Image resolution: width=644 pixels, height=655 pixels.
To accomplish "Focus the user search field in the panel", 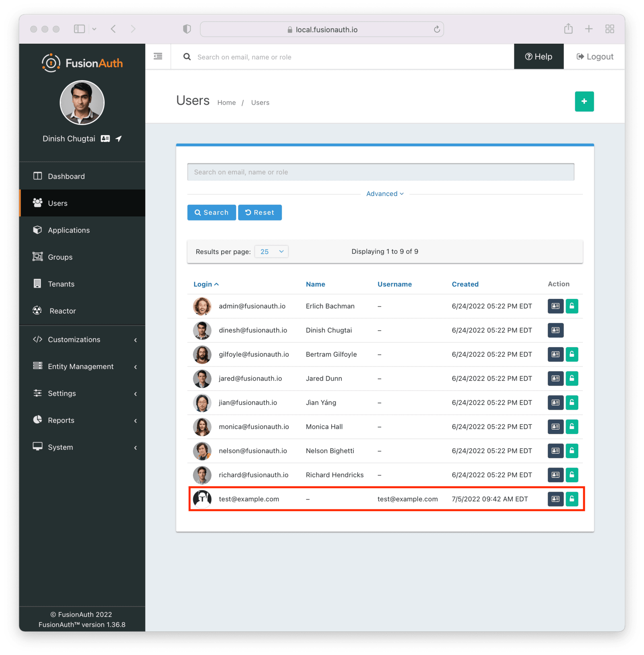I will 380,172.
